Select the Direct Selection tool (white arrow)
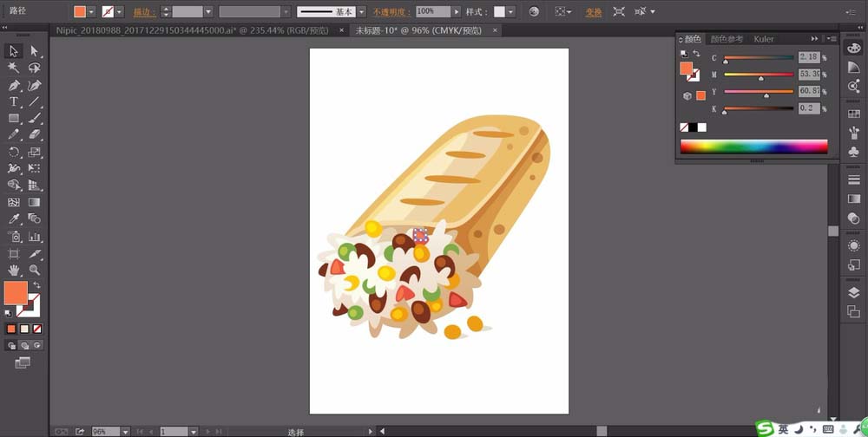This screenshot has height=437, width=868. [35, 51]
